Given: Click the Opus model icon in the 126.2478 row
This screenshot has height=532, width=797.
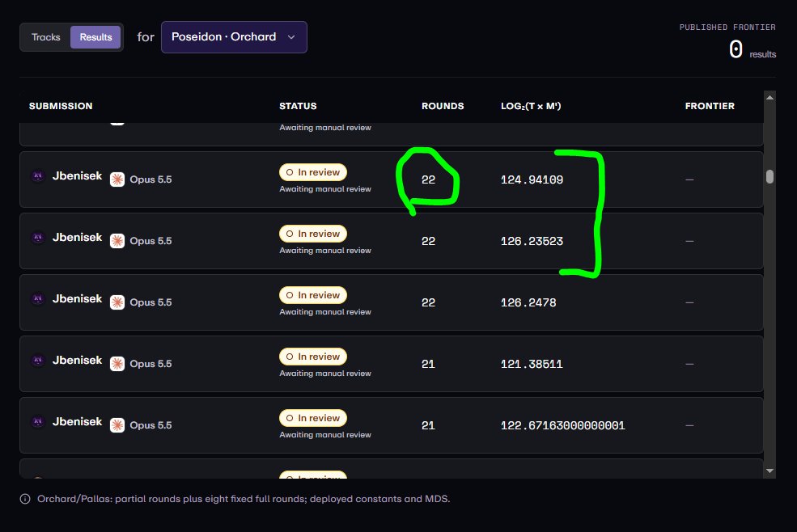Looking at the screenshot, I should 117,302.
